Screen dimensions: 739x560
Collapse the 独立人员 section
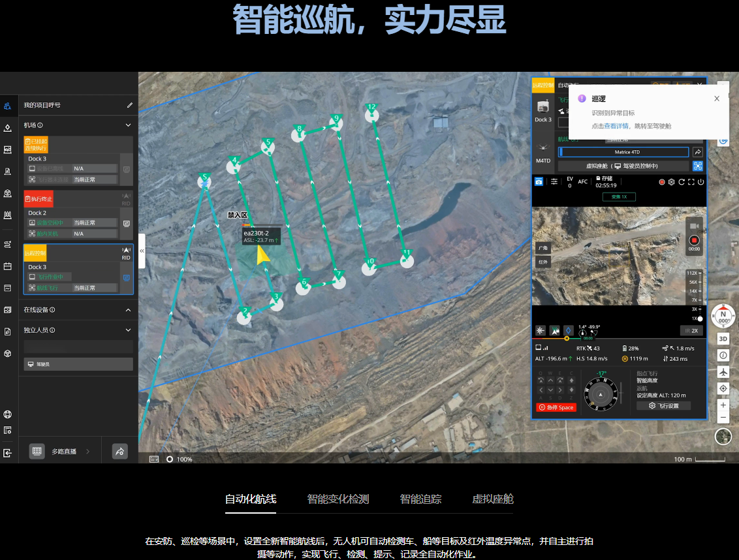(x=128, y=330)
